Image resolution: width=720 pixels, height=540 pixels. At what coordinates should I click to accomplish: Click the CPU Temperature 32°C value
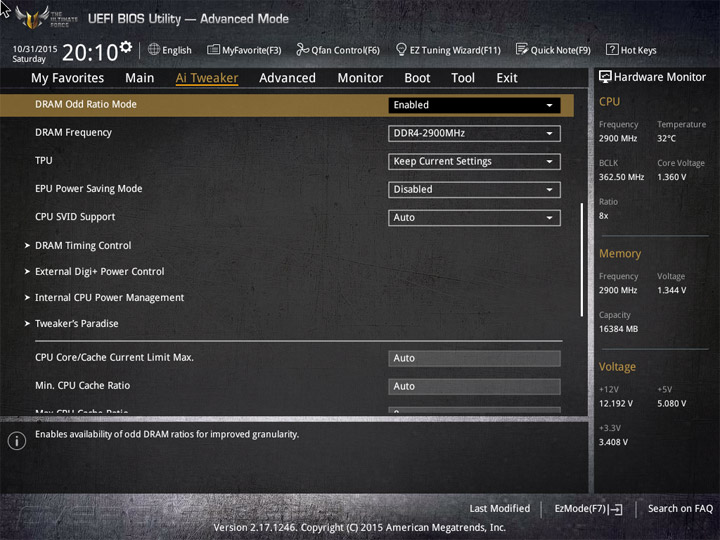[666, 139]
